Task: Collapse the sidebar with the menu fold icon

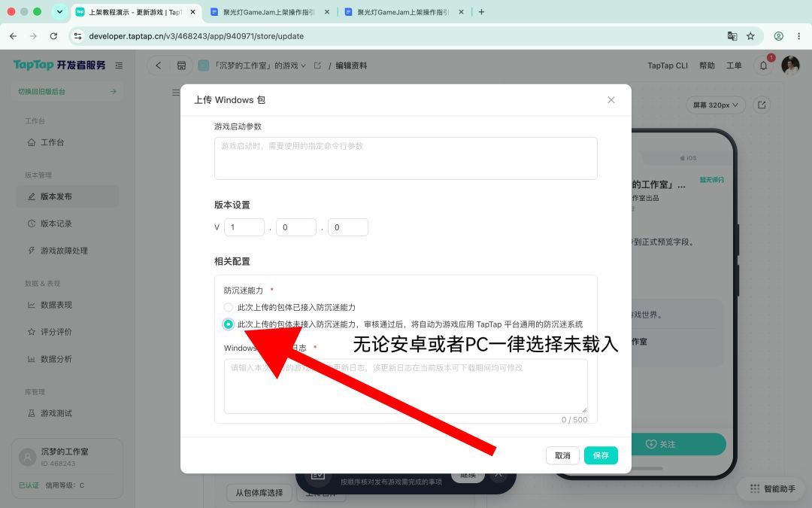Action: tap(119, 65)
